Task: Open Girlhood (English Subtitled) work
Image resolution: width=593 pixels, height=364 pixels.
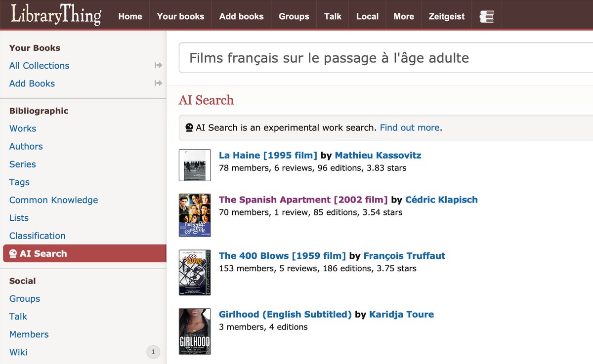Action: (285, 314)
